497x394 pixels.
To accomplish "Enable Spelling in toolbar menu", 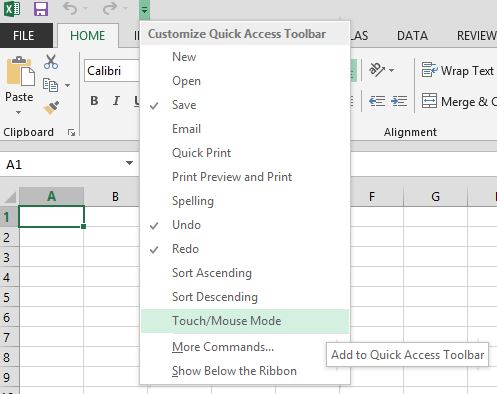I will [x=245, y=201].
